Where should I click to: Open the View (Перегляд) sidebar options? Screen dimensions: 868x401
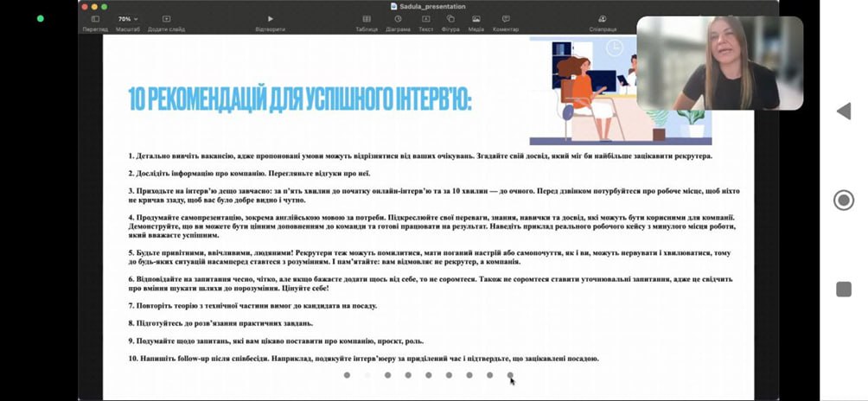click(95, 19)
